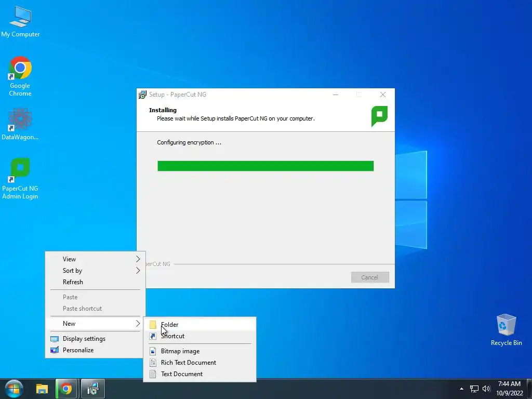532x399 pixels.
Task: Create a new Text Document
Action: coord(200,374)
